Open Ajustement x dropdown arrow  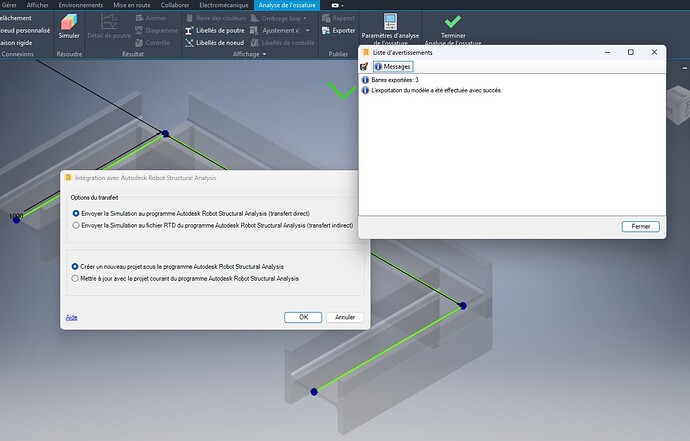307,30
